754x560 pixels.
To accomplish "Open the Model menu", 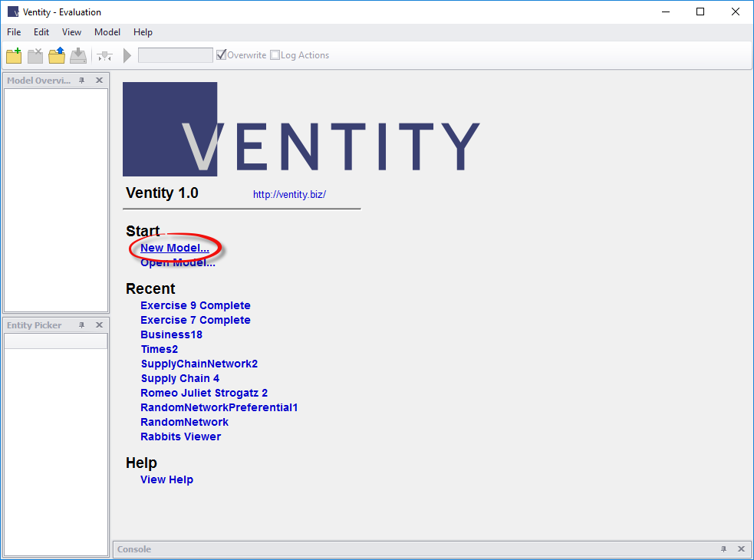I will coord(107,32).
